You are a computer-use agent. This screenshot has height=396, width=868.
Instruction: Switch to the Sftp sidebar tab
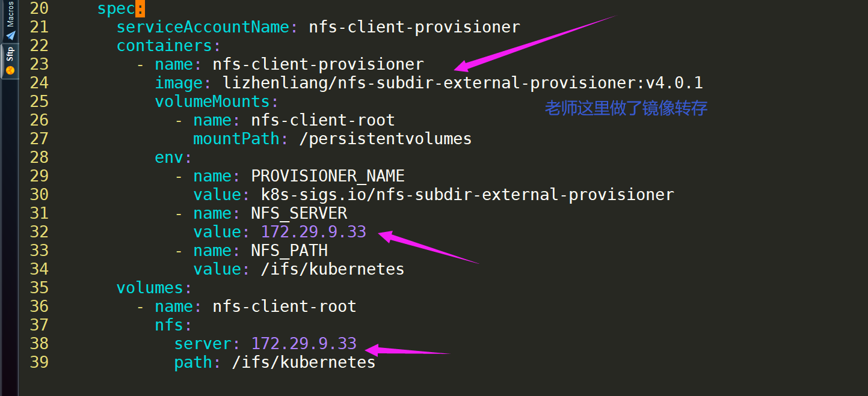pos(10,61)
